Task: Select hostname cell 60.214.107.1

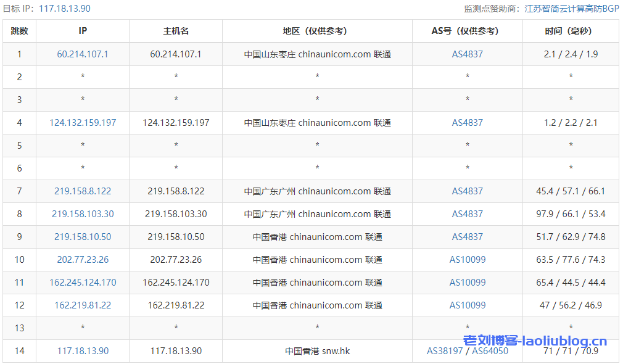Action: pyautogui.click(x=176, y=54)
